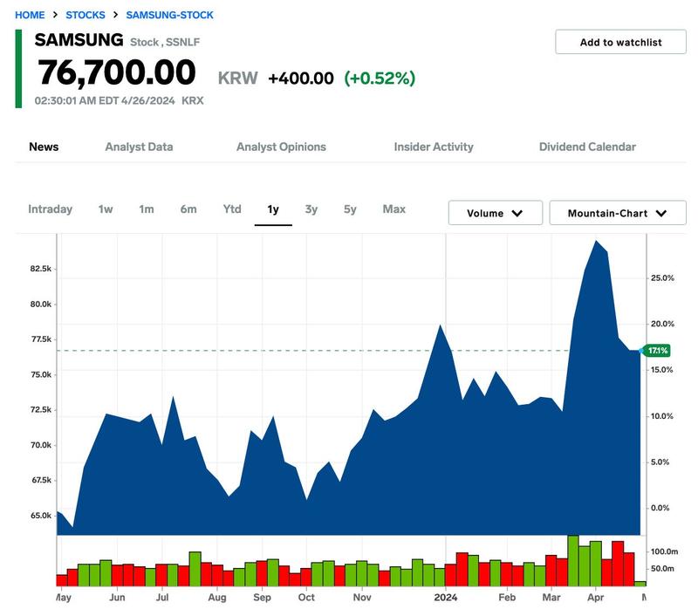This screenshot has height=616, width=698.
Task: Switch to the News tab
Action: tap(44, 147)
